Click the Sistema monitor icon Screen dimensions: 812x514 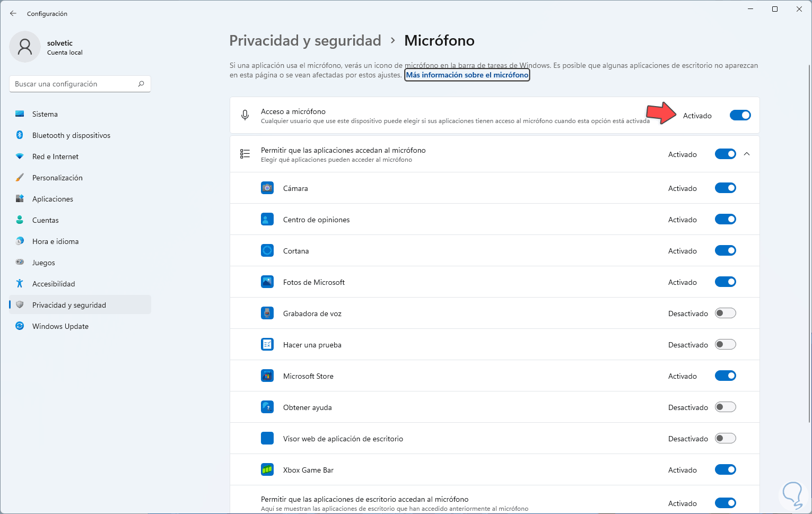click(x=20, y=114)
